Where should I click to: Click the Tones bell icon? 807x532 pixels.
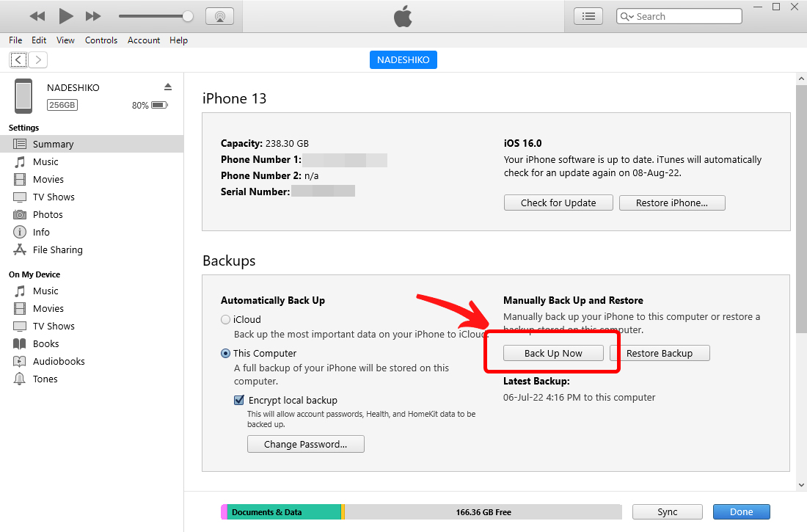tap(20, 379)
